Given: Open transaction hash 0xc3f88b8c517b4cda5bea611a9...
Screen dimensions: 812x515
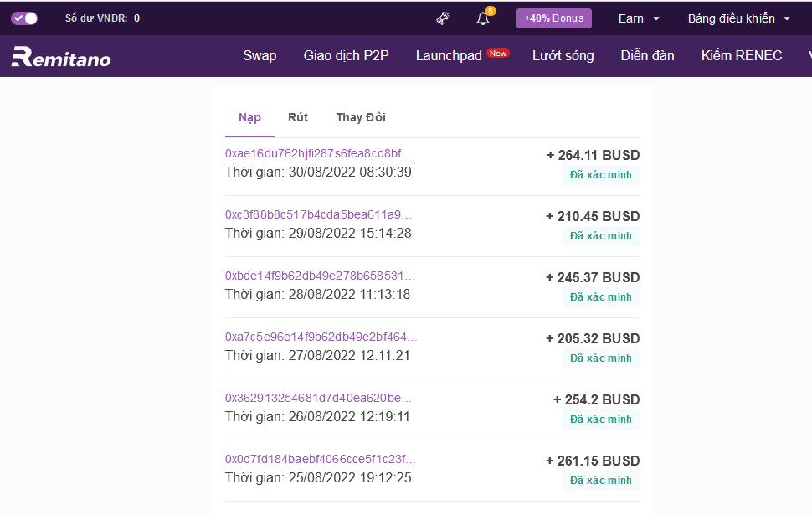Looking at the screenshot, I should 318,214.
